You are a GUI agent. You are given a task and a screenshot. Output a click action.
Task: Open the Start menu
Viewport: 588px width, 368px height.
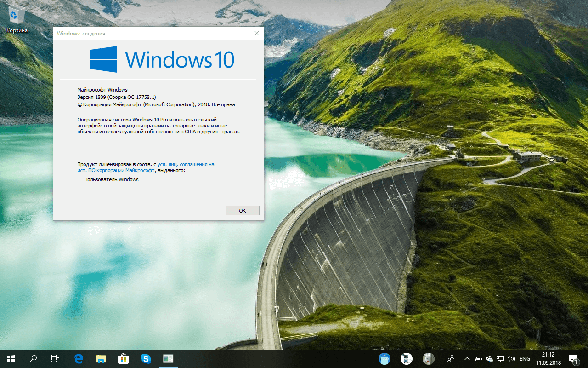10,358
